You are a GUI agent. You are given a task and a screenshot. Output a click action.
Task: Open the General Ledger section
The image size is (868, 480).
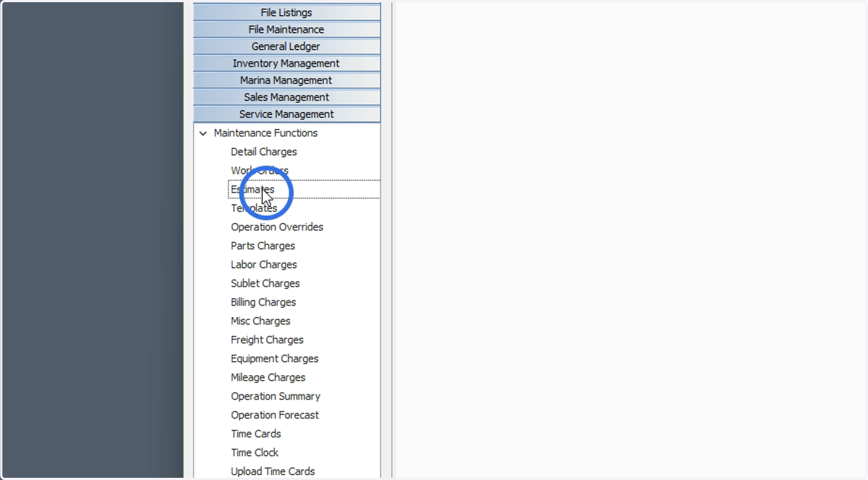[286, 46]
